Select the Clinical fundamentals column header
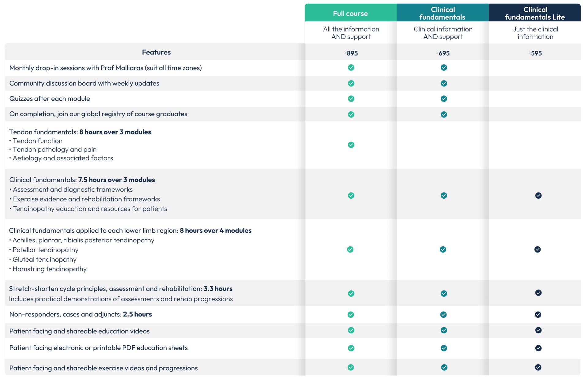Viewport: 588px width, 378px height. [x=443, y=13]
